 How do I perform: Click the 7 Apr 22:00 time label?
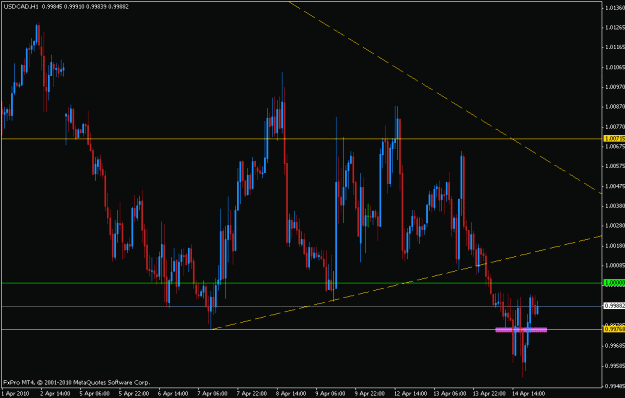tap(252, 394)
